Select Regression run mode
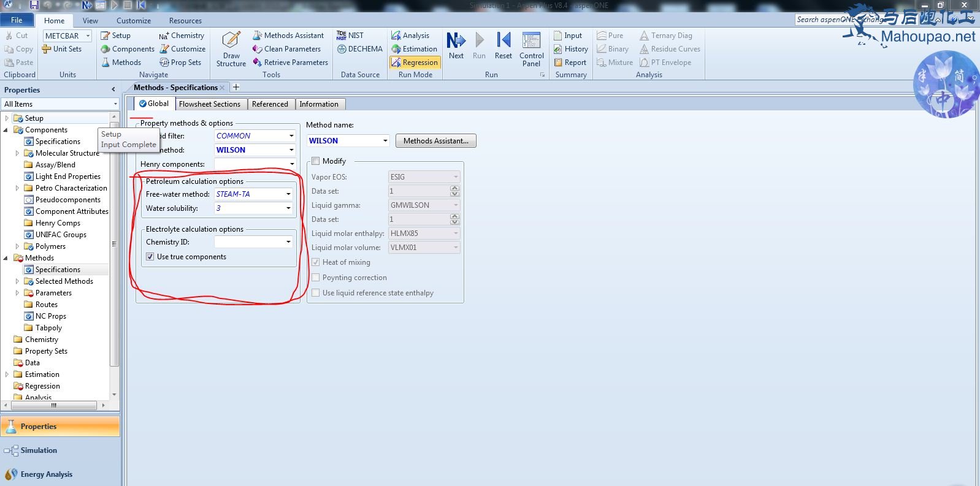 [415, 63]
